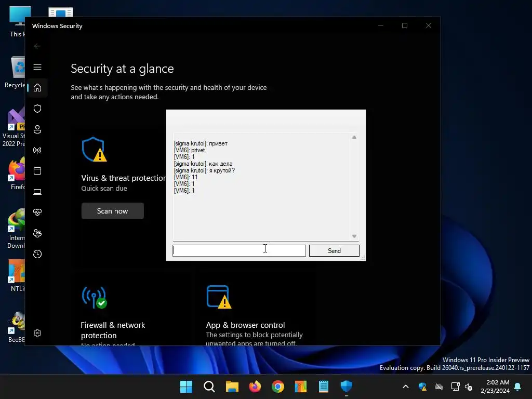The height and width of the screenshot is (399, 532).
Task: Go to Home in Windows Security sidebar
Action: [37, 88]
